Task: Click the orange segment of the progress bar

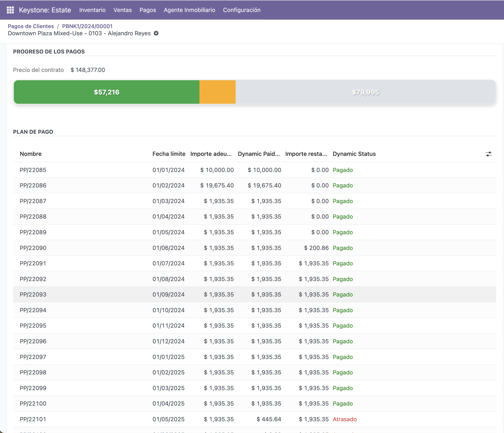Action: [x=217, y=92]
